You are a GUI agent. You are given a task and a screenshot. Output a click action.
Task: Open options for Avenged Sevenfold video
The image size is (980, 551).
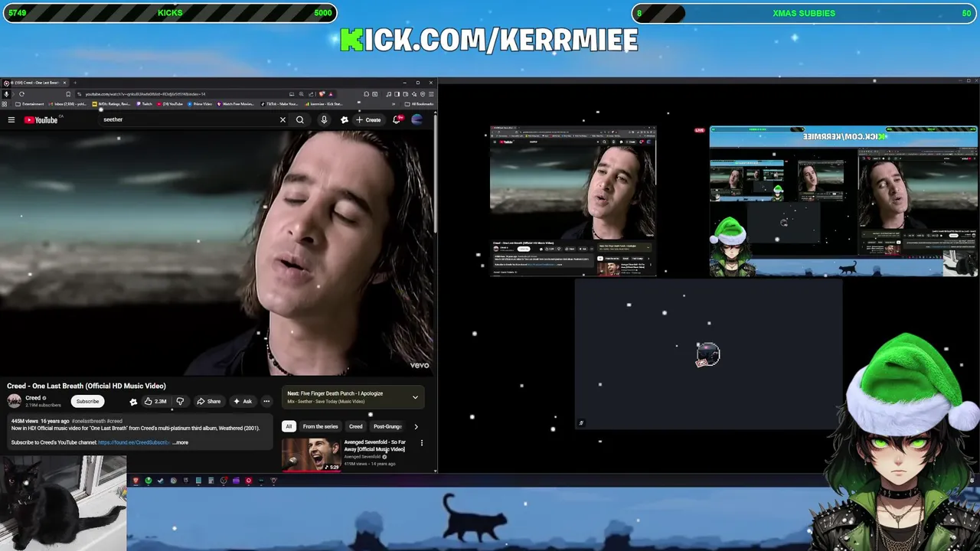(x=421, y=442)
